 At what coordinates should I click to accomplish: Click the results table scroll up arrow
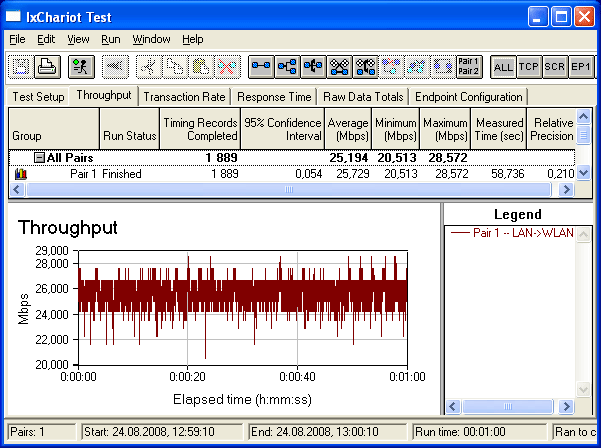click(583, 116)
